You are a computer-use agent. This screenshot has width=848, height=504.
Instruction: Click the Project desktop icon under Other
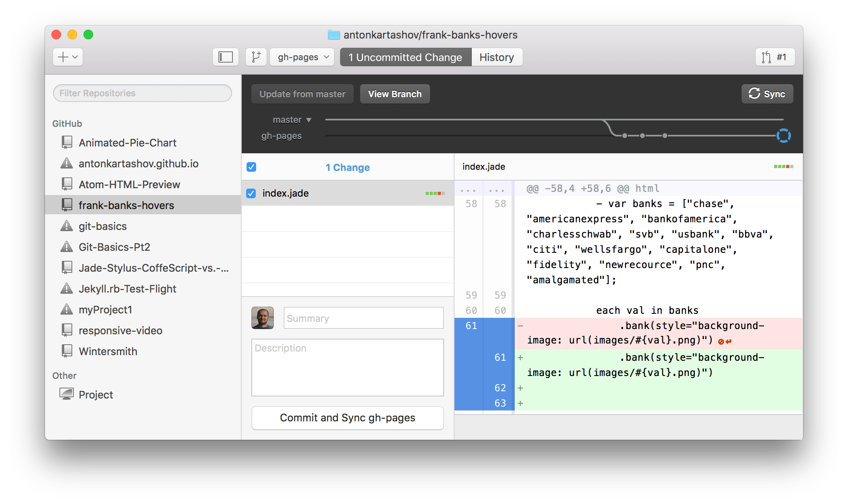pyautogui.click(x=67, y=394)
